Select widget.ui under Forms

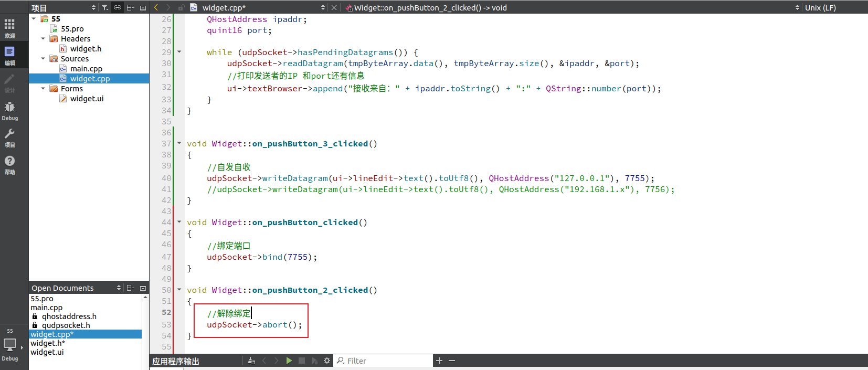tap(87, 99)
